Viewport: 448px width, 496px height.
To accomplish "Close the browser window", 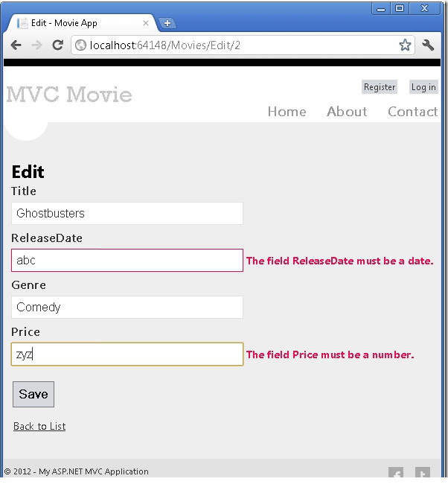I will point(425,8).
